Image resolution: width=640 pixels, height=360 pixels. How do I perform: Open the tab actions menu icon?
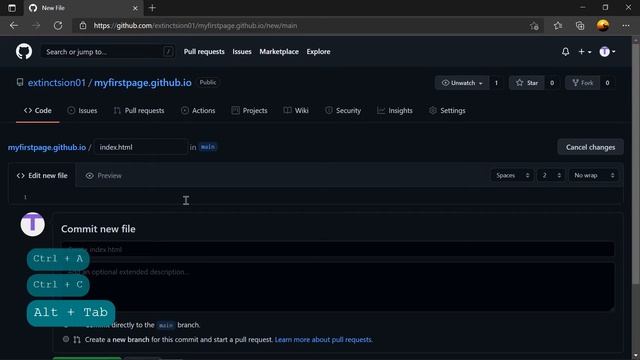12,8
